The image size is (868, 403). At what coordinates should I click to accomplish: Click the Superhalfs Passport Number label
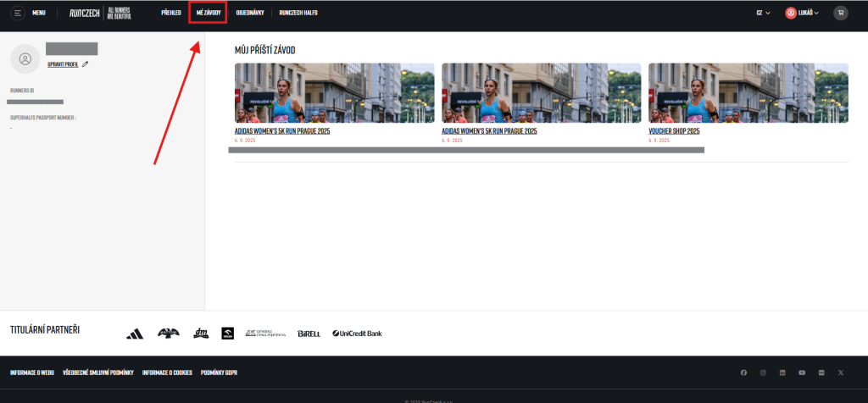42,118
